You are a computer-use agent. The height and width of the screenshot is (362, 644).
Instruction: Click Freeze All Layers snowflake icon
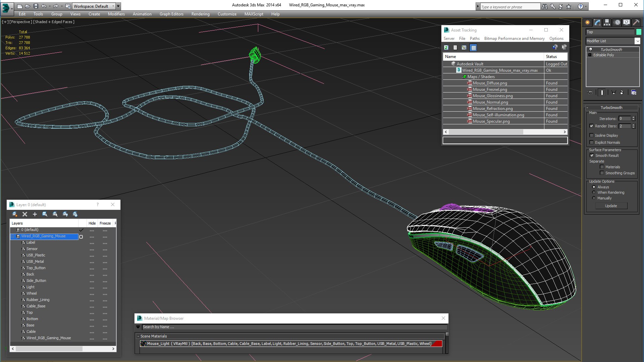[75, 214]
